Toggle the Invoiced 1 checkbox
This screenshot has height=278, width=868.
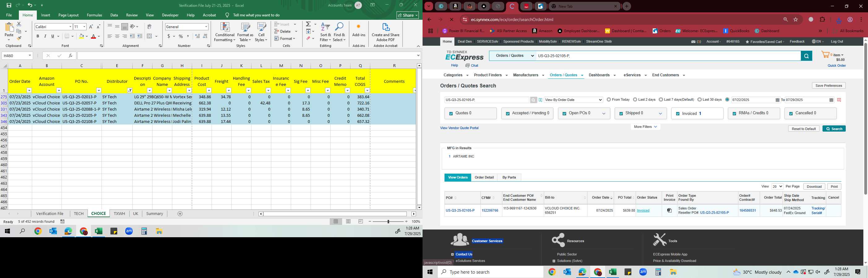(678, 114)
